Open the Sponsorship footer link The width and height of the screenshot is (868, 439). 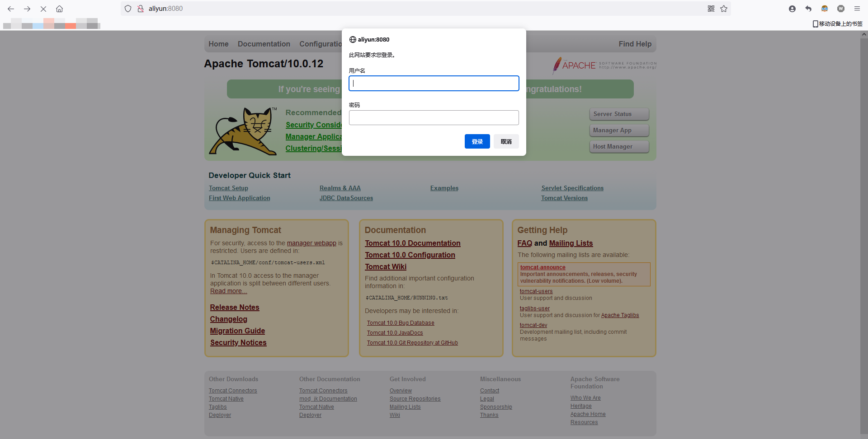coord(496,407)
